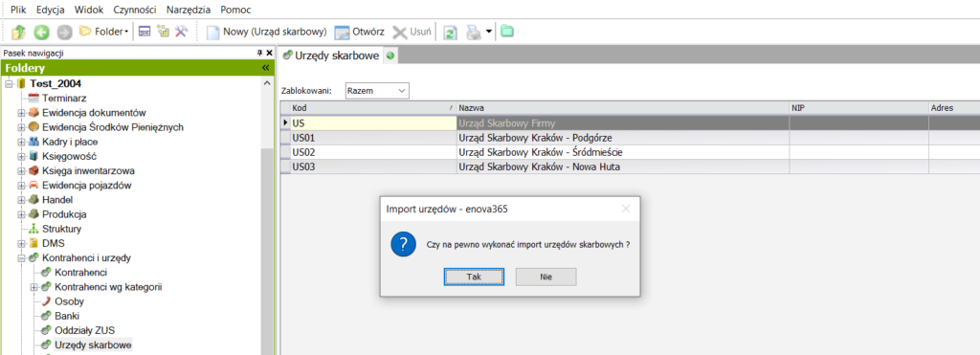Select the Urzędy skarbowe tab

point(332,55)
